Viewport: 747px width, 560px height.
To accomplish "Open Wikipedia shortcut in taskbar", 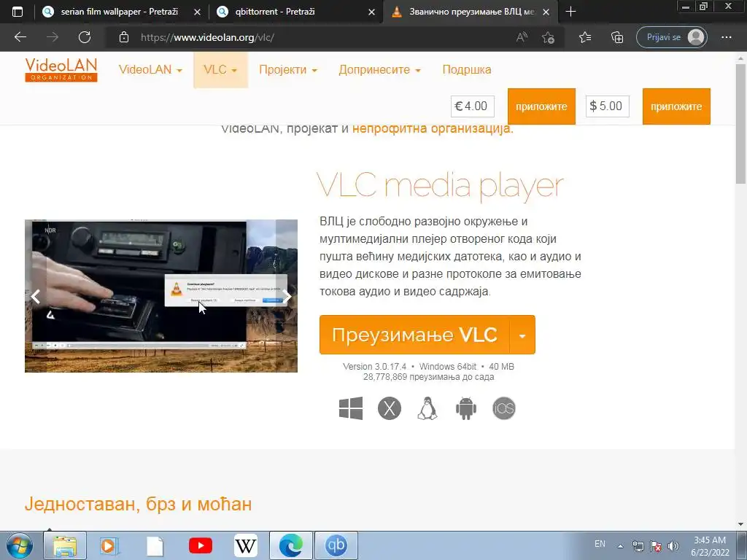I will [246, 545].
